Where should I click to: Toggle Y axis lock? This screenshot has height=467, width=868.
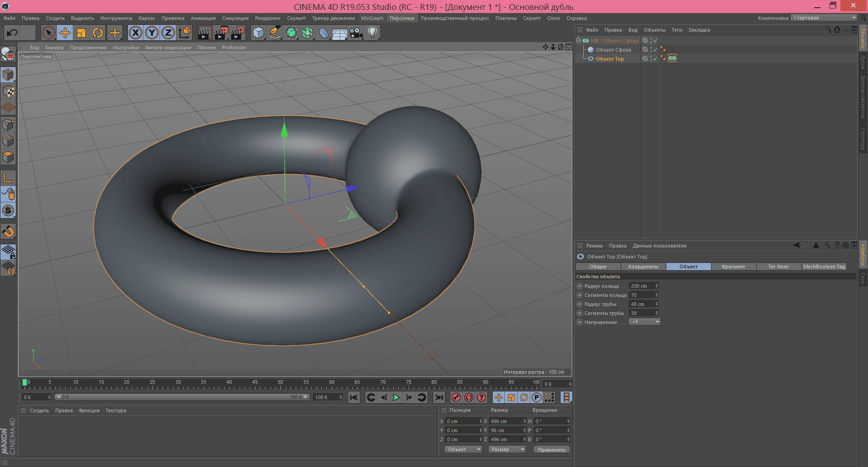coord(152,33)
